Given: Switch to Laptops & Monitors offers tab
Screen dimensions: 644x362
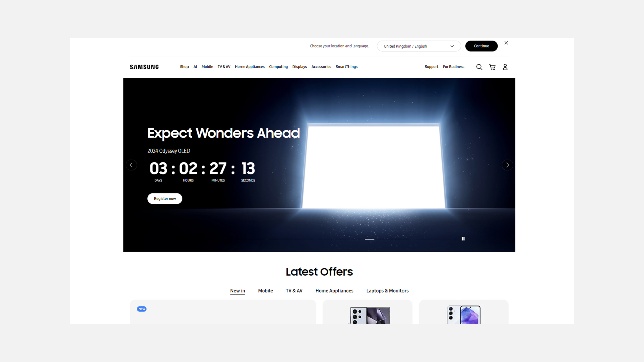Looking at the screenshot, I should point(387,291).
